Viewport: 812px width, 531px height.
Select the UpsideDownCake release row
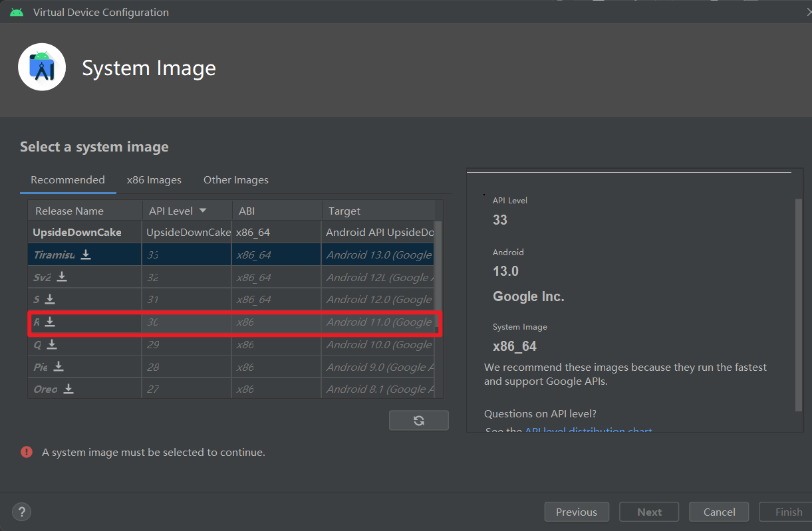(231, 232)
